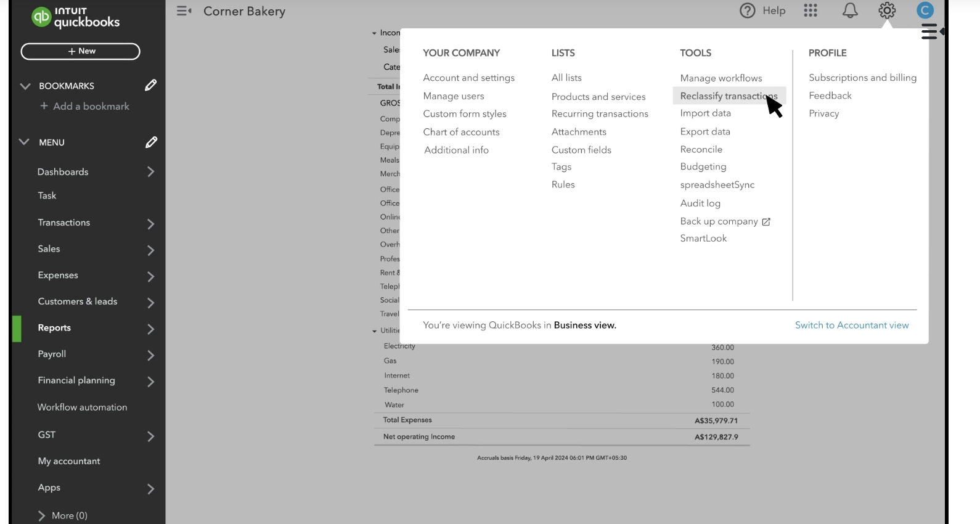Expand the Apps submenu arrow
The image size is (980, 524).
(150, 489)
